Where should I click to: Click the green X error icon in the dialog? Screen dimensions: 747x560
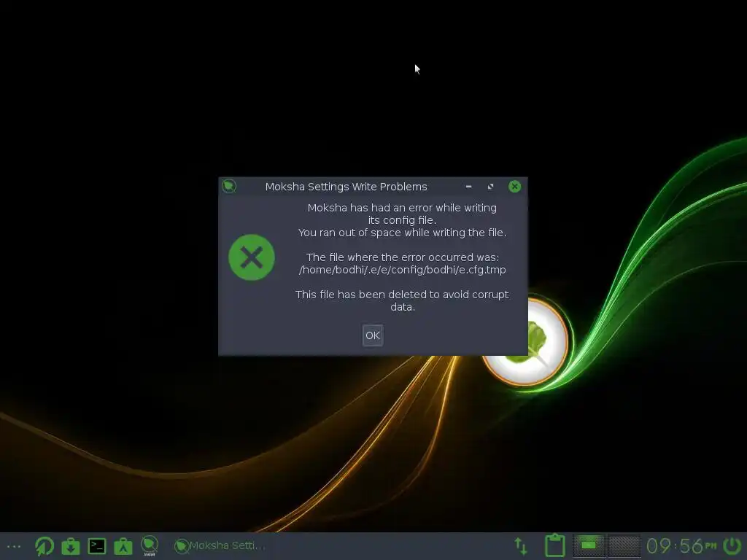coord(252,257)
